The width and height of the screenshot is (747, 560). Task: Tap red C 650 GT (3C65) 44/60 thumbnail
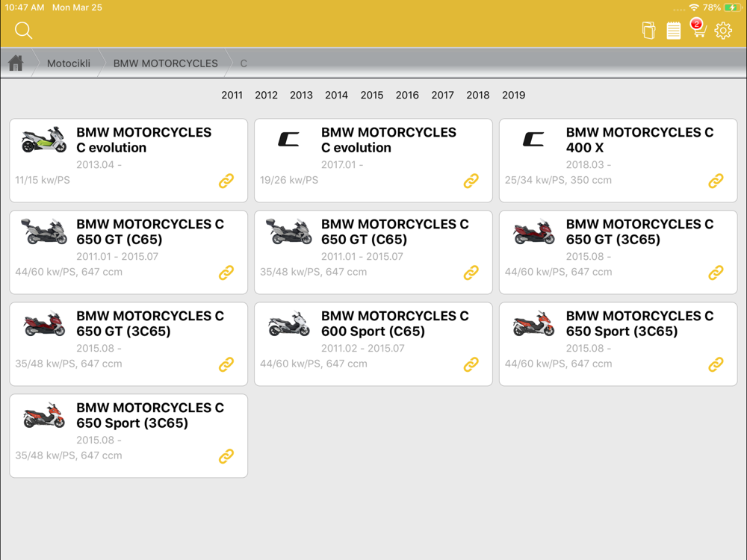point(533,232)
